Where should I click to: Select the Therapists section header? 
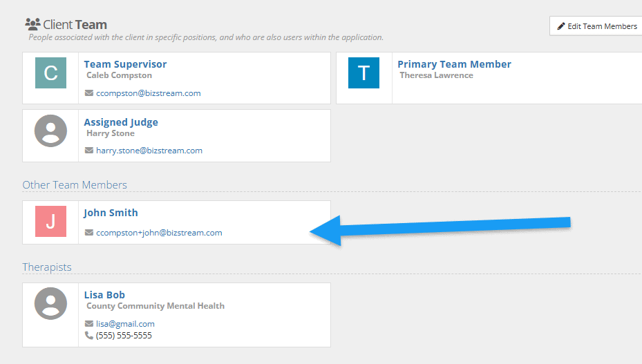coord(47,267)
